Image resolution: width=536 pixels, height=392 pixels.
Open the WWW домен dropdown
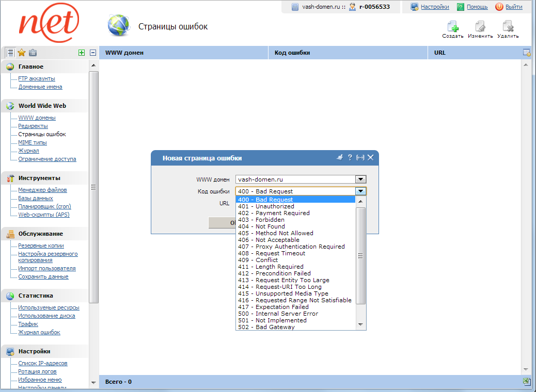(x=360, y=179)
